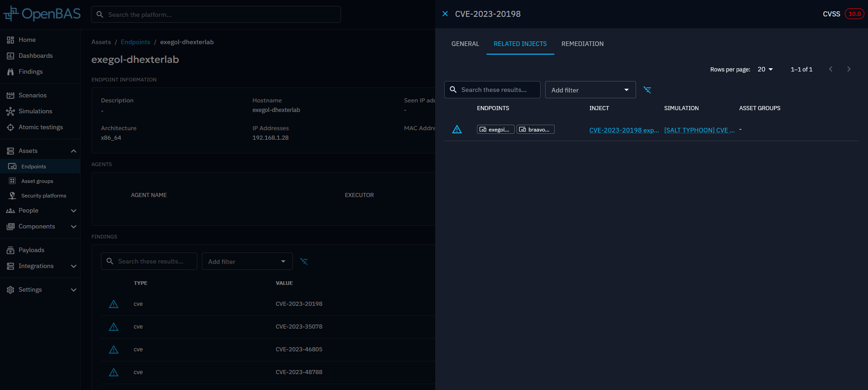Screen dimensions: 868x390
Task: Open the Findings binoculars icon in sidebar
Action: point(10,72)
